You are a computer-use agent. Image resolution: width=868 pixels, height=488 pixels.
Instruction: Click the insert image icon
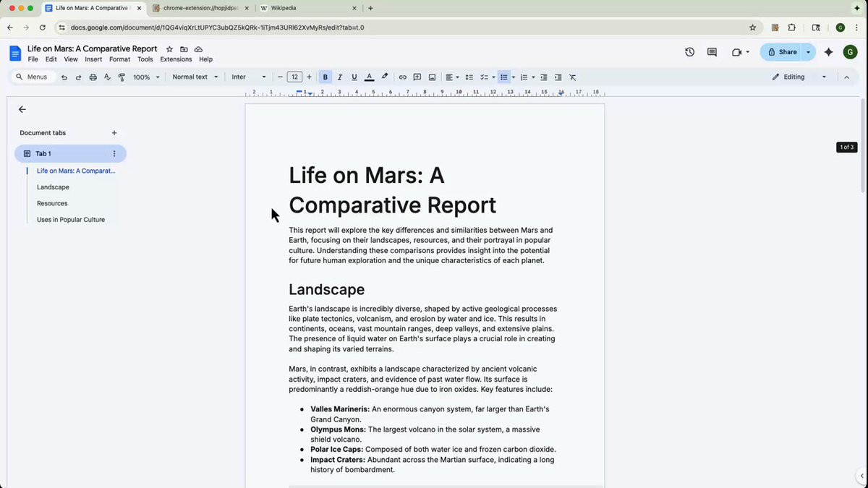click(x=432, y=77)
